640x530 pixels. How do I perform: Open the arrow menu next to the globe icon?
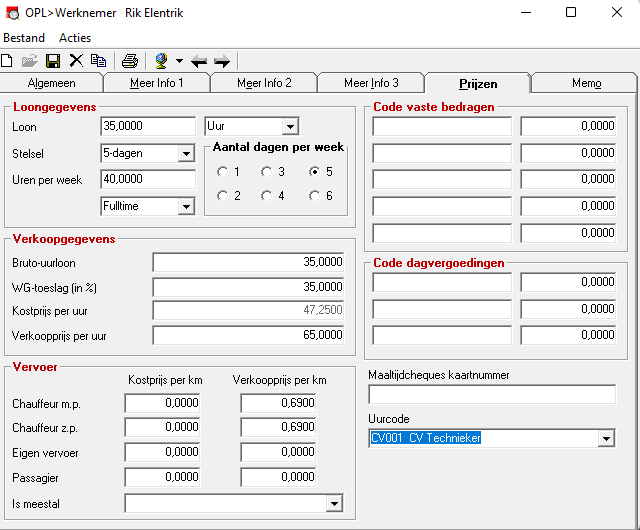tap(179, 61)
